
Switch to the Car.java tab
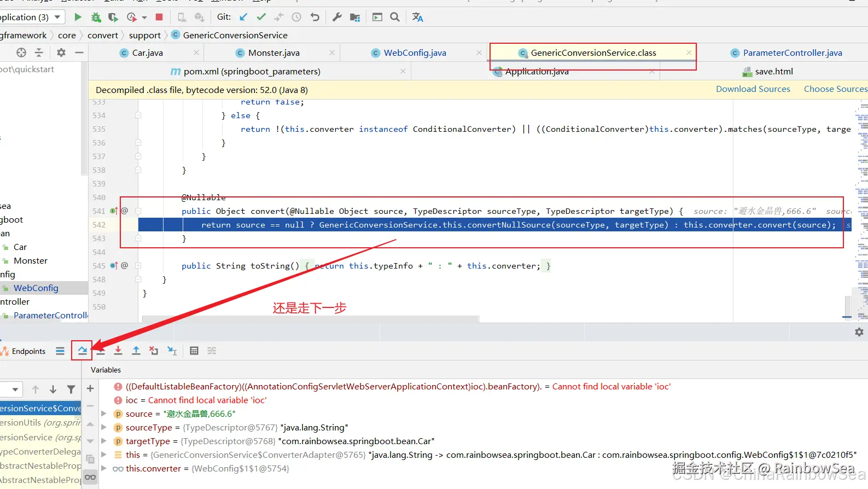[147, 53]
